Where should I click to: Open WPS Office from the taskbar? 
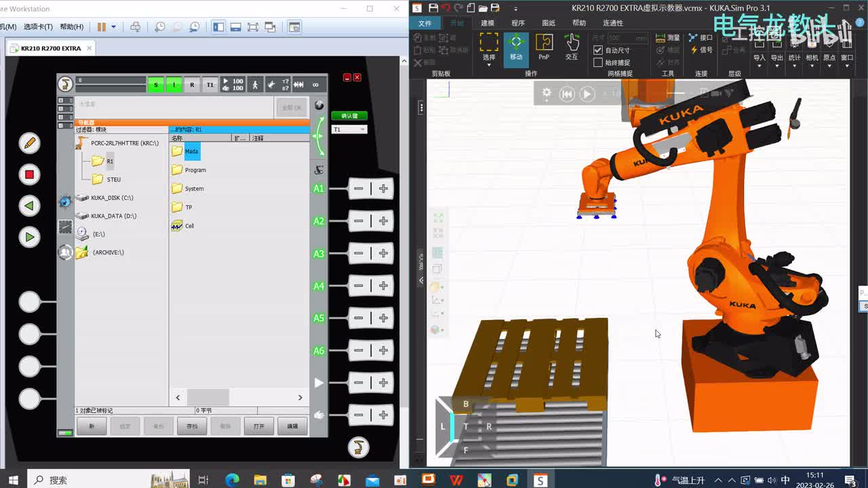(x=456, y=480)
